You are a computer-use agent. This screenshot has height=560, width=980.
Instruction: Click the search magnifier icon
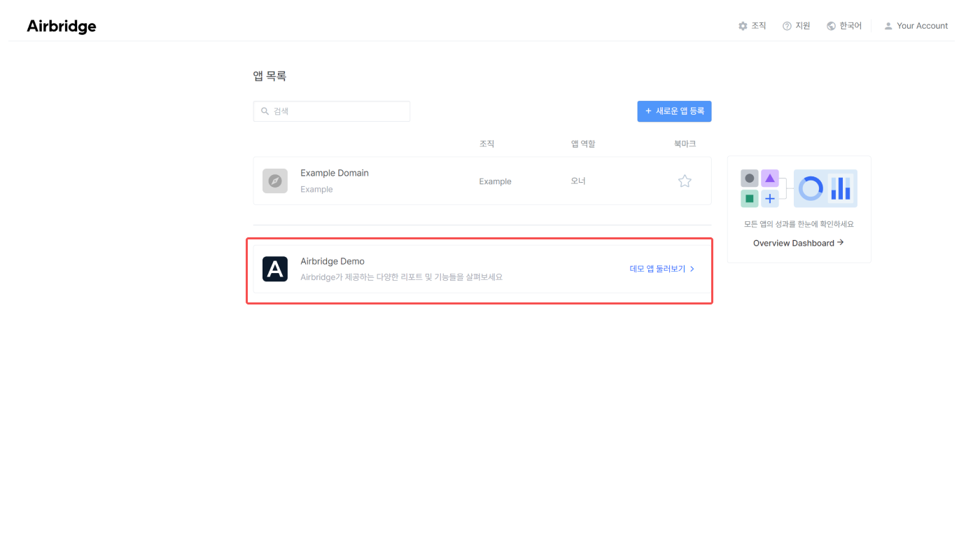265,111
